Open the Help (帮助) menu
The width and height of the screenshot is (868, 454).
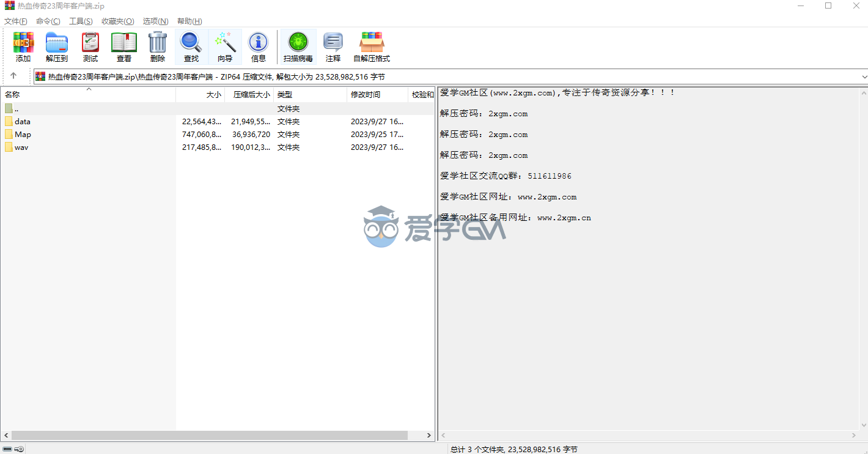pos(189,21)
